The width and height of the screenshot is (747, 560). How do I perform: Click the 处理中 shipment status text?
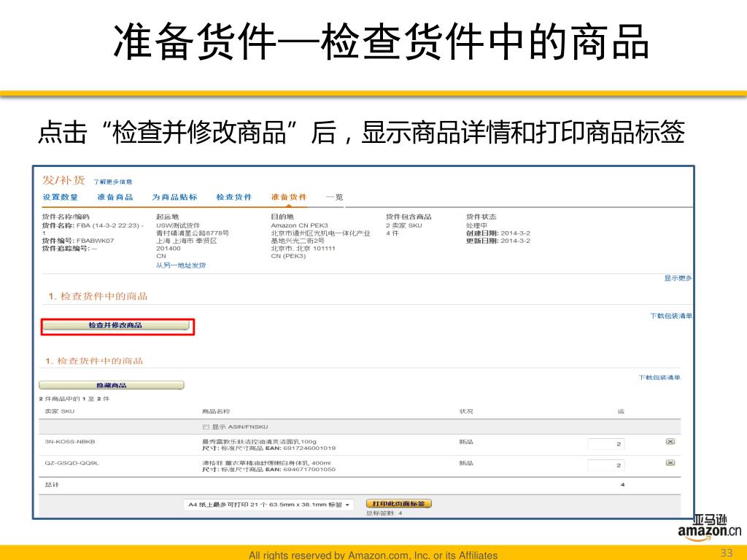[x=477, y=225]
